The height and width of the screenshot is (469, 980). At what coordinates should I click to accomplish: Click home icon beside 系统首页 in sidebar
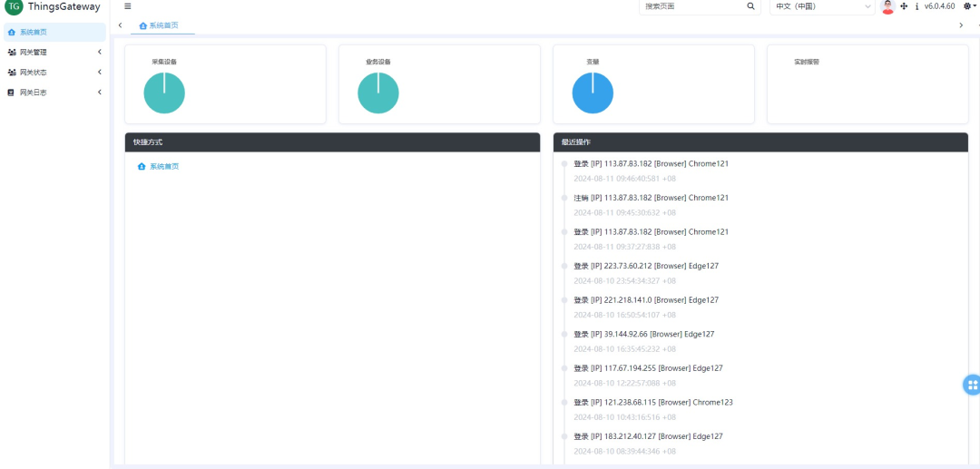coord(12,33)
